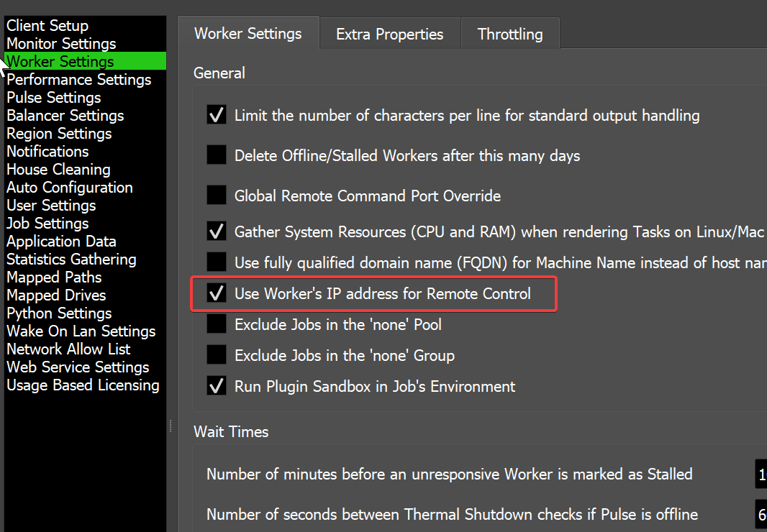Tick Exclude Jobs in the 'none' Group
767x532 pixels.
pyautogui.click(x=217, y=355)
